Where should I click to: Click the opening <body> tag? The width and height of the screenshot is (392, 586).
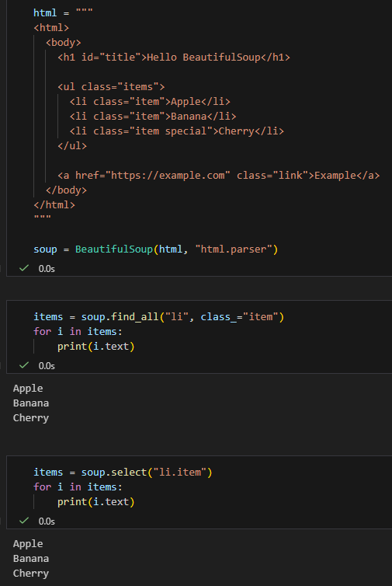tap(63, 43)
